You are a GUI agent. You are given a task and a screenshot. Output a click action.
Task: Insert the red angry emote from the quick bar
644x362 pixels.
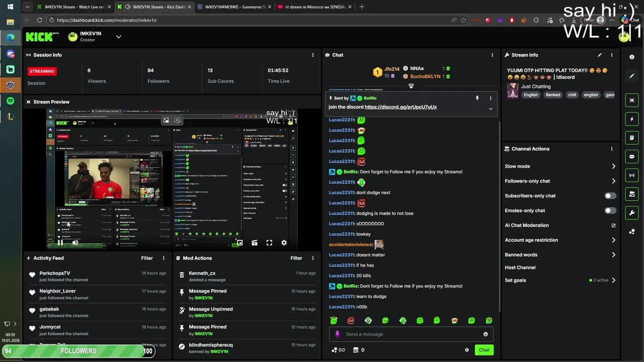(x=351, y=320)
